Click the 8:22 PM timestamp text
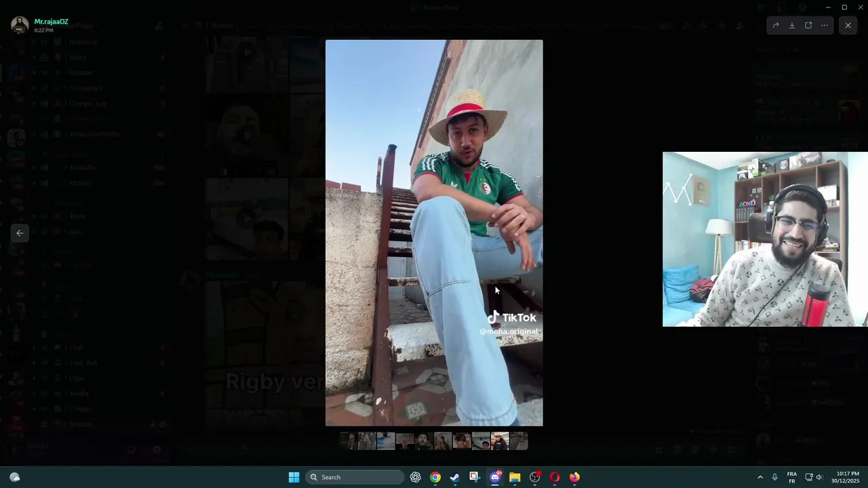This screenshot has width=868, height=488. (43, 30)
